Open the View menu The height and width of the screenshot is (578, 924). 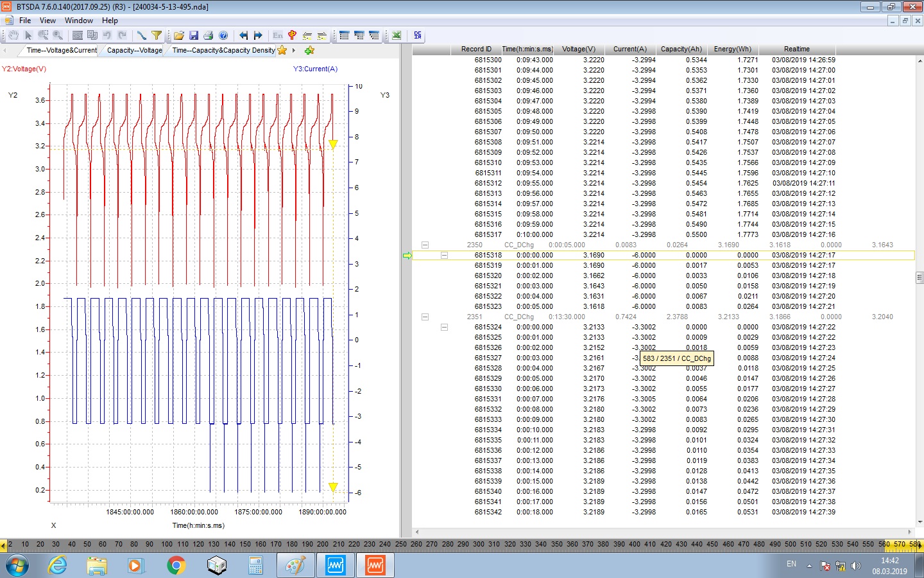[x=47, y=21]
